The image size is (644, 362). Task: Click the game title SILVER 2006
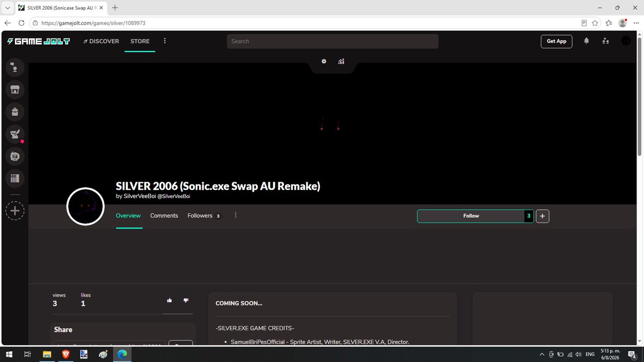point(218,186)
